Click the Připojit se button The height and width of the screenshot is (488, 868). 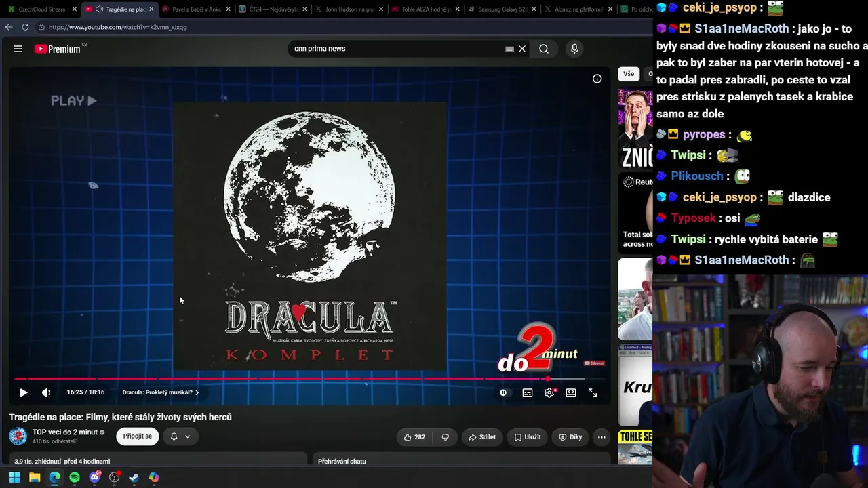[138, 436]
